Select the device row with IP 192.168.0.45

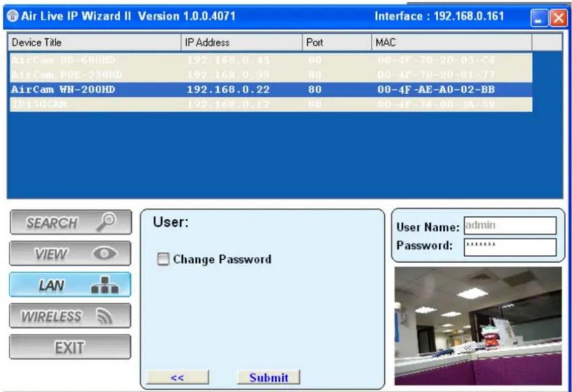click(x=271, y=60)
